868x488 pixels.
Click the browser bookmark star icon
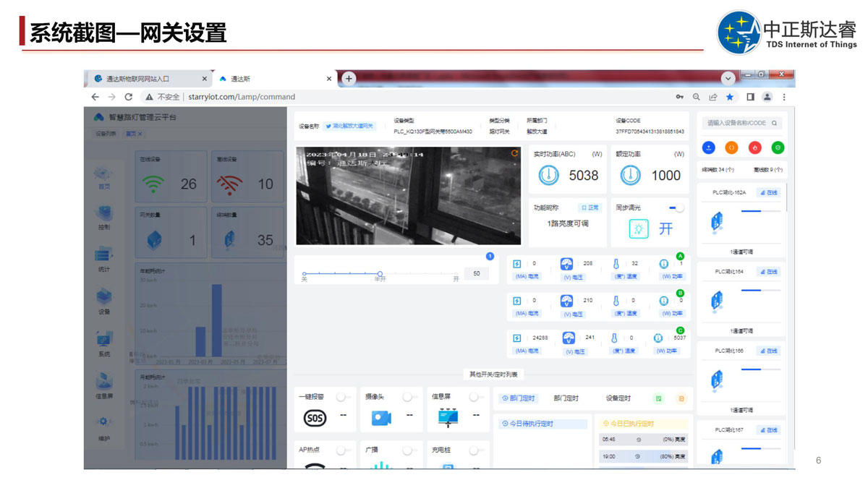(730, 97)
